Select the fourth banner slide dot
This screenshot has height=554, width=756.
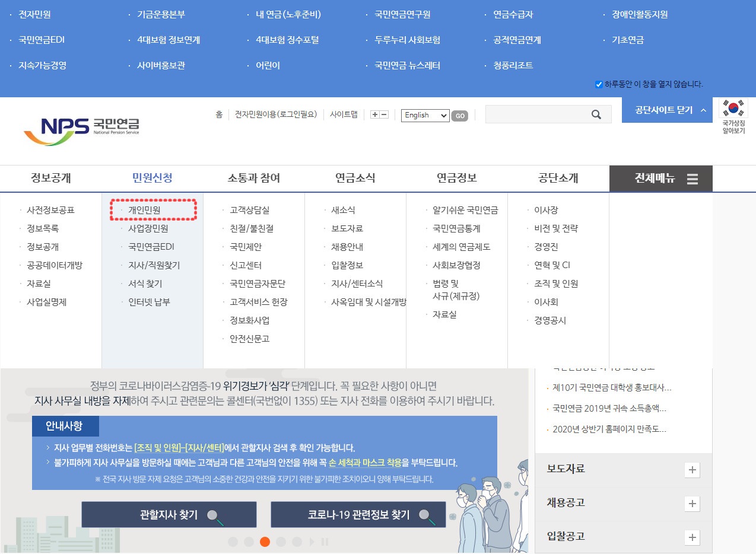[x=281, y=542]
